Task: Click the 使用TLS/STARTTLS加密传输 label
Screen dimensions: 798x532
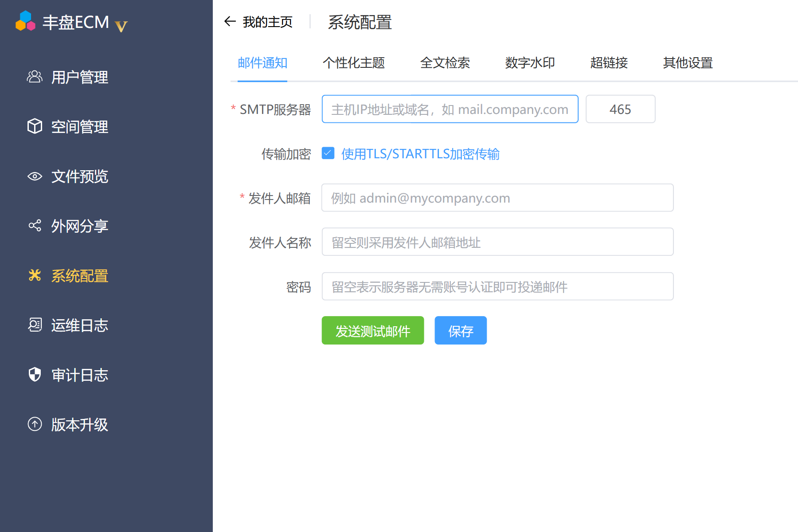Action: click(420, 154)
